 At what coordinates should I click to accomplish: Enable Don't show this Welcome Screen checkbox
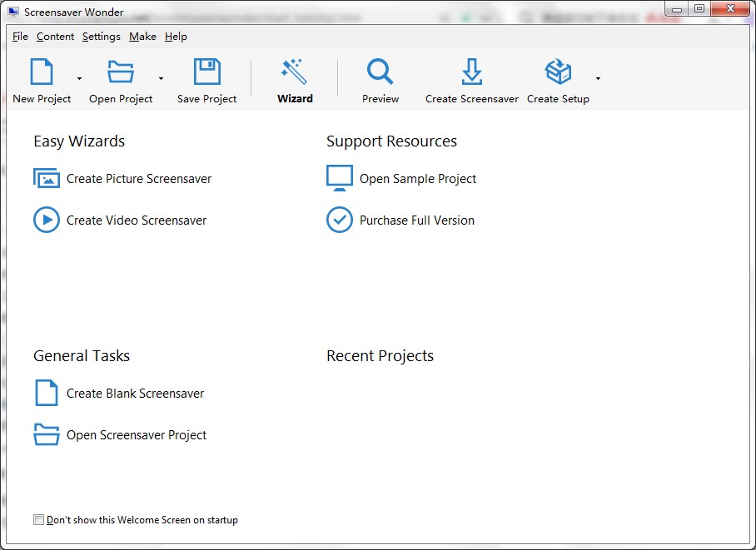click(38, 520)
